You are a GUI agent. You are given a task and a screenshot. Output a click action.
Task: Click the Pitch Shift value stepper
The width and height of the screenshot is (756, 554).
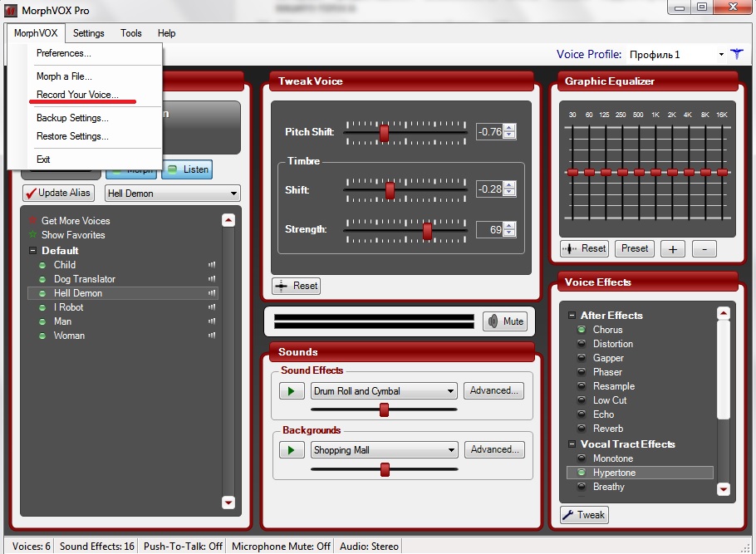click(x=509, y=131)
